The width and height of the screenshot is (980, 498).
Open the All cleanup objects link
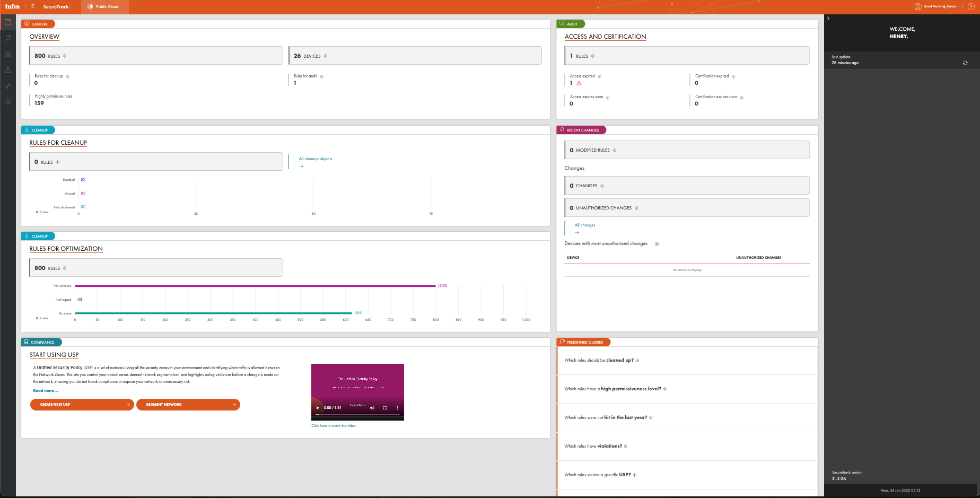pos(316,159)
